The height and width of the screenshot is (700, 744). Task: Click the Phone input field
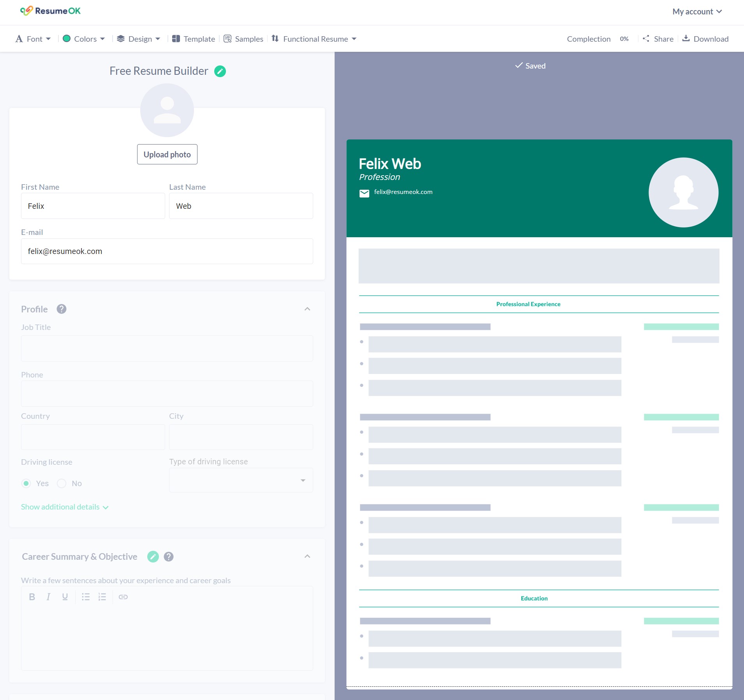pos(167,393)
